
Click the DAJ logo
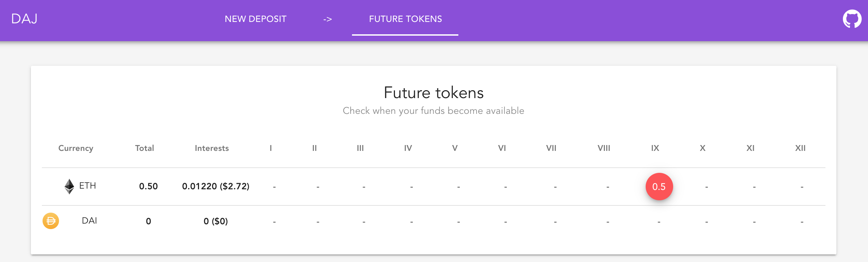click(x=24, y=19)
